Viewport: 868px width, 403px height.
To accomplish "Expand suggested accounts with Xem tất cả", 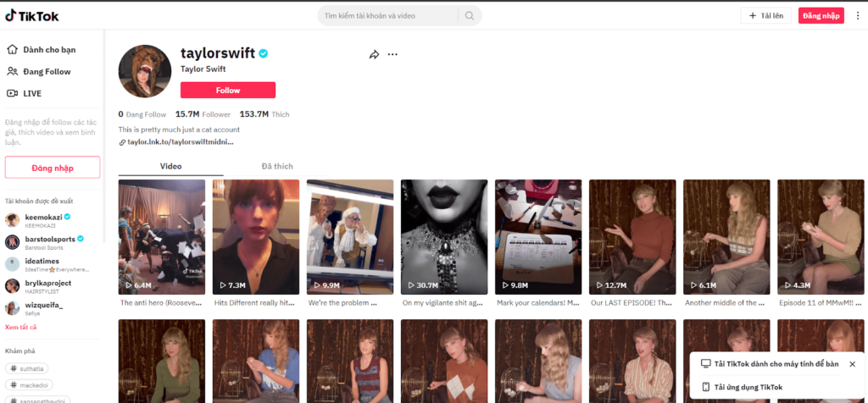I will click(x=21, y=328).
